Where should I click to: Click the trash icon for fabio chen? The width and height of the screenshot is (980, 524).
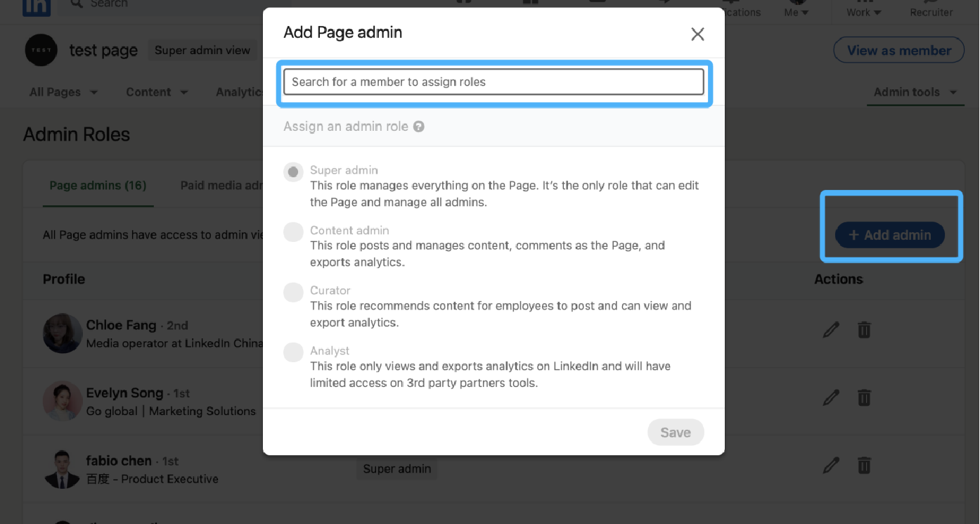864,465
